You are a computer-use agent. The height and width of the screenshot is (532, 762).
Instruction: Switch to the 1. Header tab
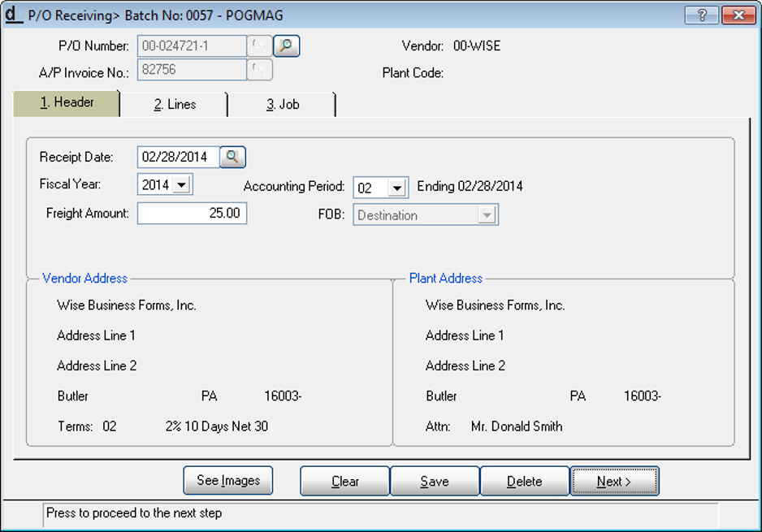pos(67,103)
